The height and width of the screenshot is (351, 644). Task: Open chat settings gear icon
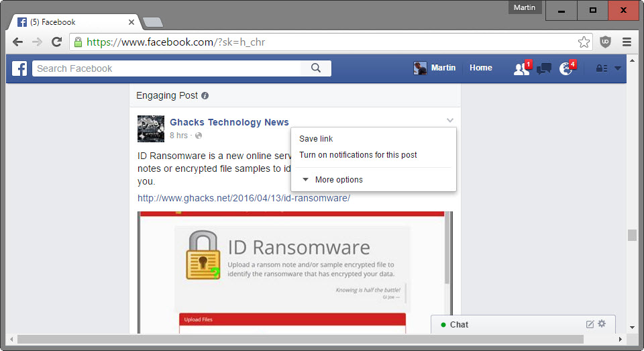602,323
